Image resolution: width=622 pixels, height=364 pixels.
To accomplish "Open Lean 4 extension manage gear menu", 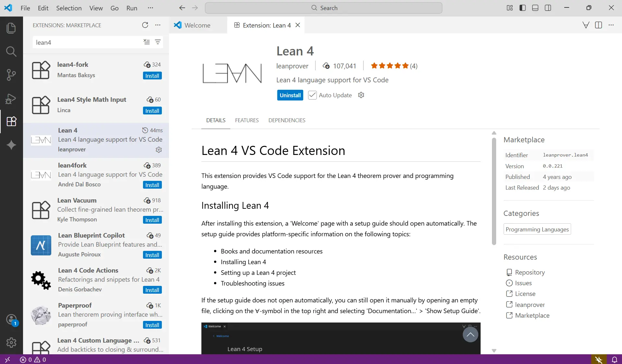I will [x=361, y=95].
